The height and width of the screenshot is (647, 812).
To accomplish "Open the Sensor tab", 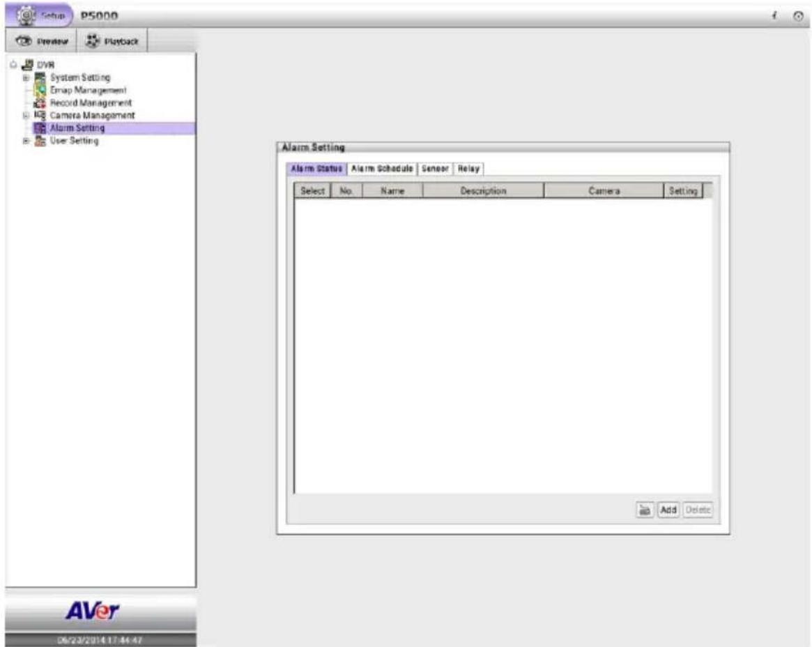I will [435, 169].
